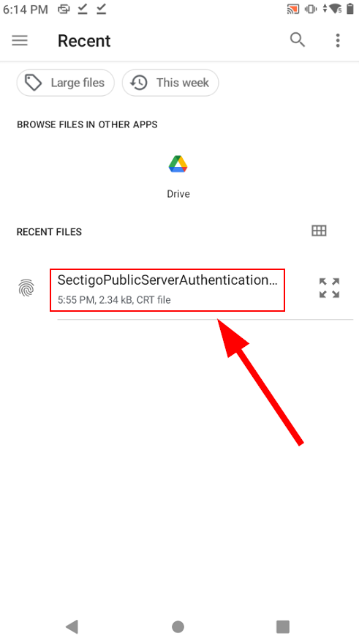Toggle the This week filter chip
359x644 pixels.
pos(170,83)
